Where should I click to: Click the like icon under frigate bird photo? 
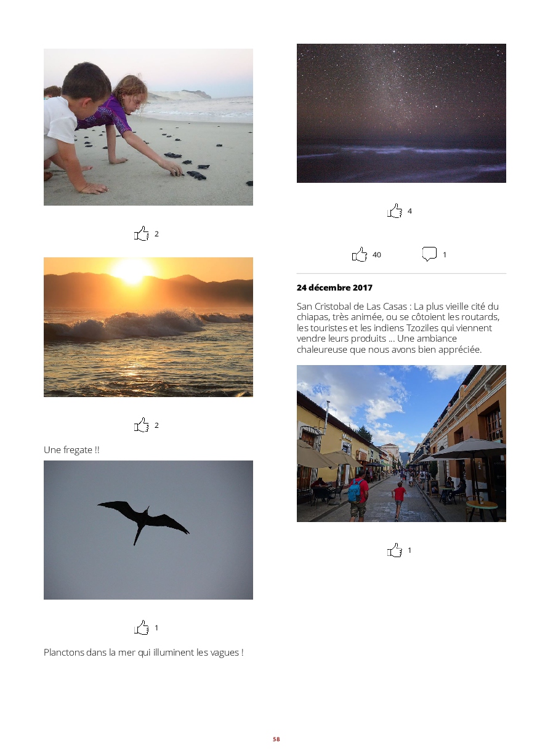coord(142,627)
